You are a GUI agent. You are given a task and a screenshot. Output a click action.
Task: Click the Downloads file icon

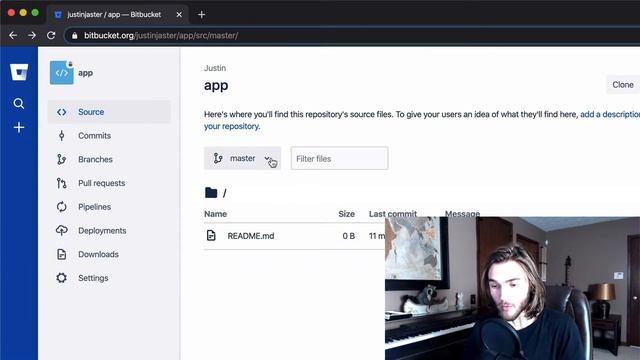click(62, 254)
